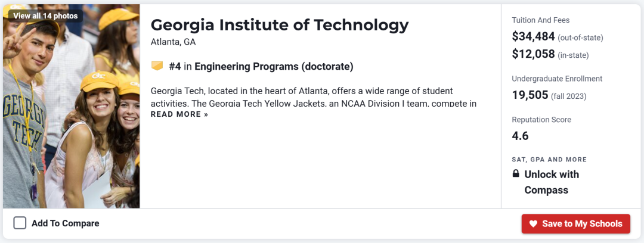Click the lock icon beside Unlock with Compass
644x243 pixels.
click(516, 174)
